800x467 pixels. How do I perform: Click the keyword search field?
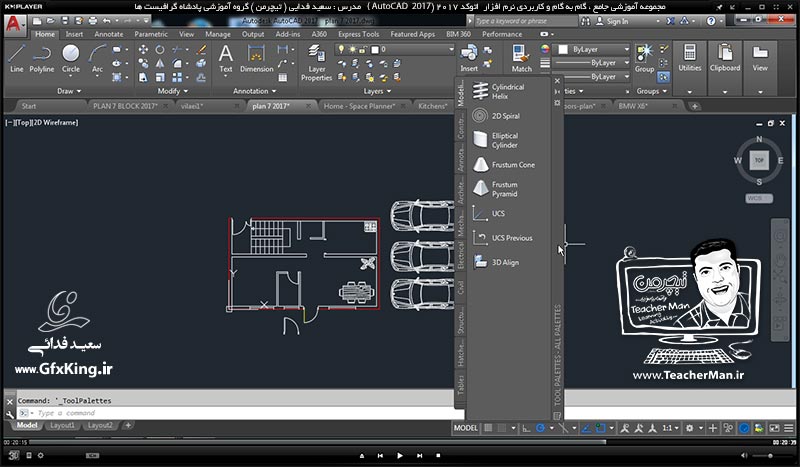point(526,21)
